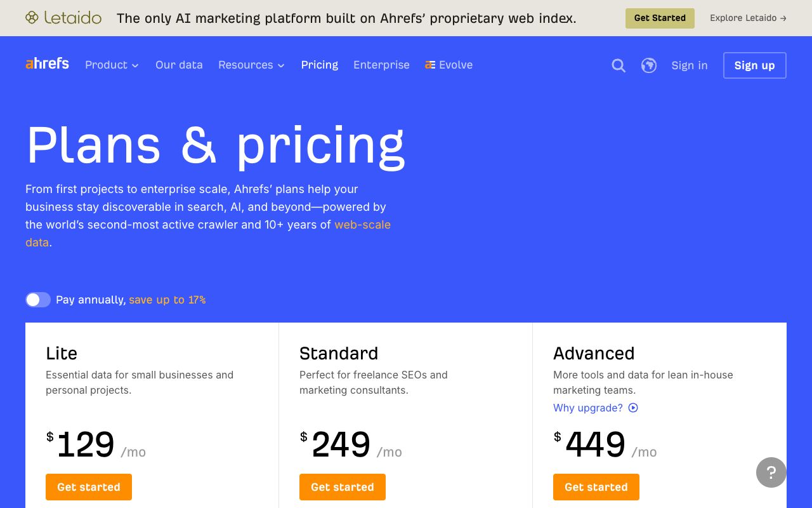Screen dimensions: 812x508
Task: Click Get Started in Letaido banner
Action: tap(660, 18)
